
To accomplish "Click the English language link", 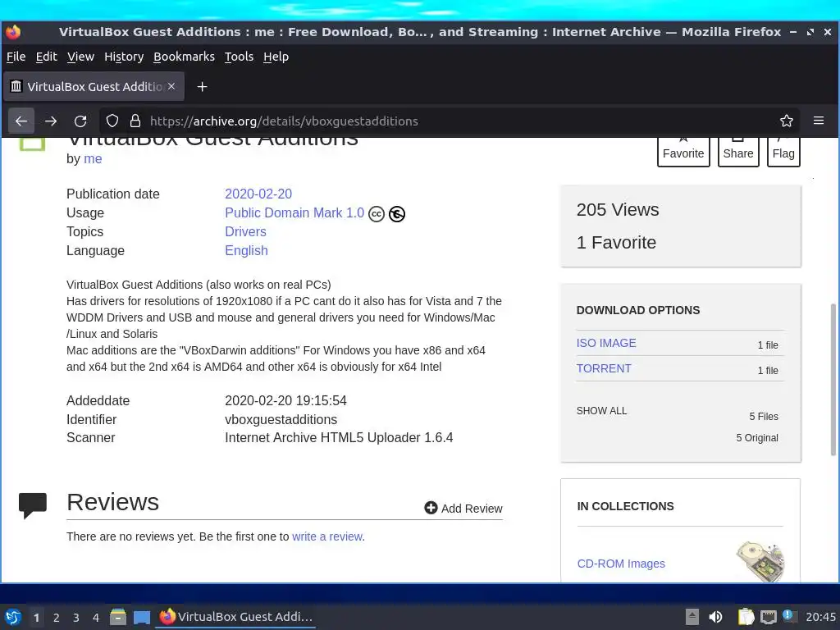I will 246,251.
